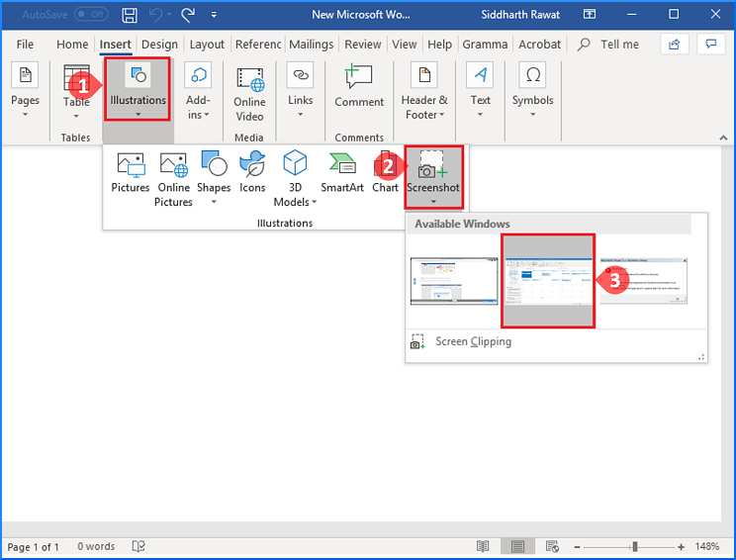Open the Help tab
Screen dimensions: 736x560
[x=439, y=45]
